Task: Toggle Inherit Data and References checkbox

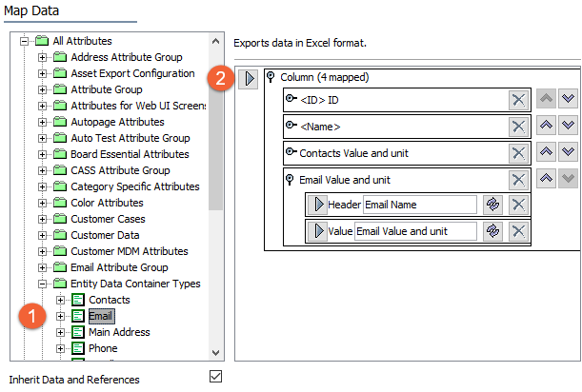Action: tap(215, 376)
